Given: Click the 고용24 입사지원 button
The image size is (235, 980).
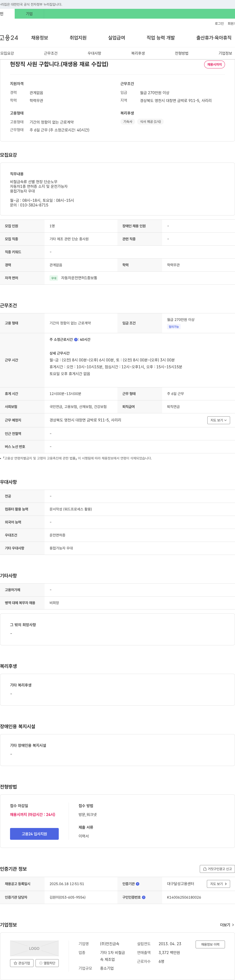Looking at the screenshot, I should click(34, 834).
